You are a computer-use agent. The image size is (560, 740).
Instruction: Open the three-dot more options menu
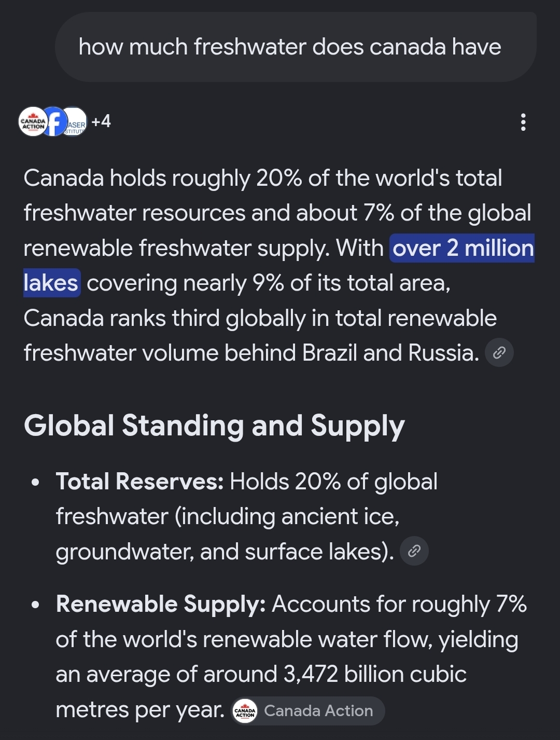coord(523,122)
